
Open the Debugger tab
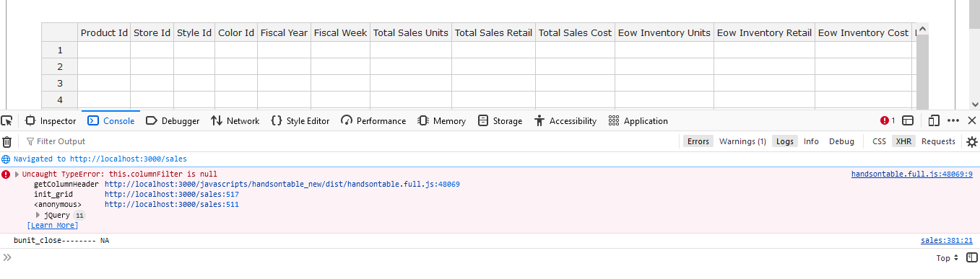[173, 121]
